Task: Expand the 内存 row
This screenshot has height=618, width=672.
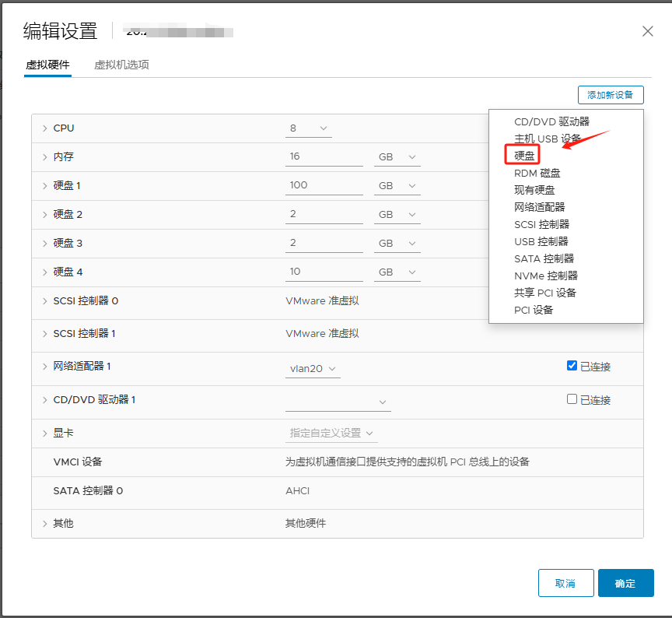Action: pos(44,157)
